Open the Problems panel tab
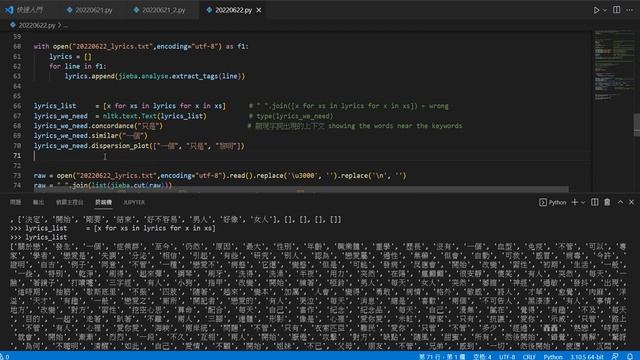This screenshot has width=640, height=360. tap(16, 202)
